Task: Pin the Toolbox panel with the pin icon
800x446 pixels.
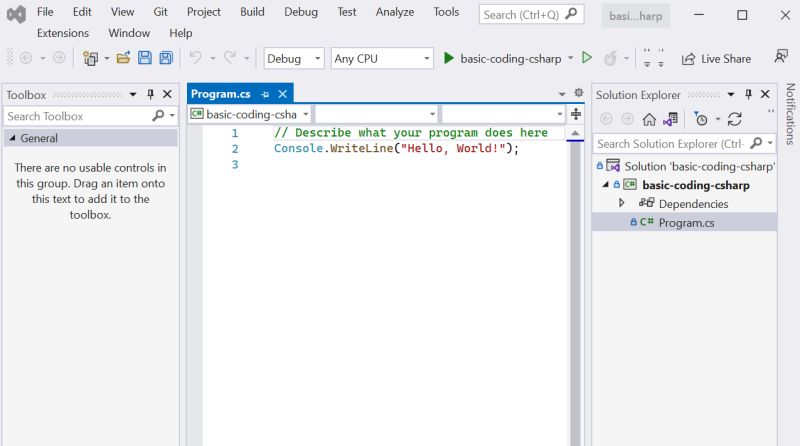Action: point(151,94)
